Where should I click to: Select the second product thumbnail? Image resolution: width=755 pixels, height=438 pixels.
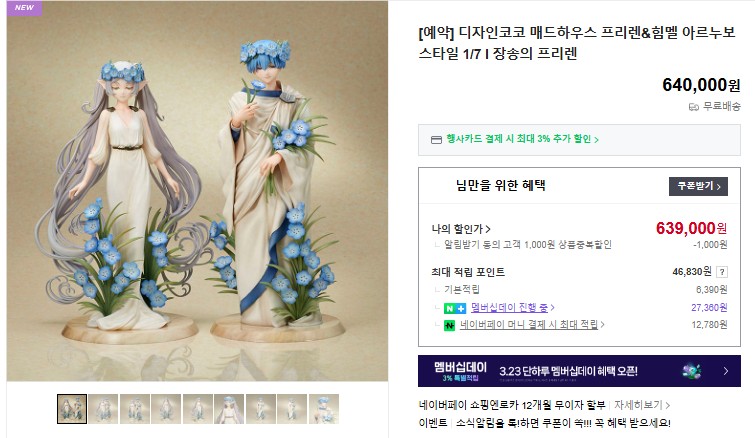pyautogui.click(x=103, y=409)
